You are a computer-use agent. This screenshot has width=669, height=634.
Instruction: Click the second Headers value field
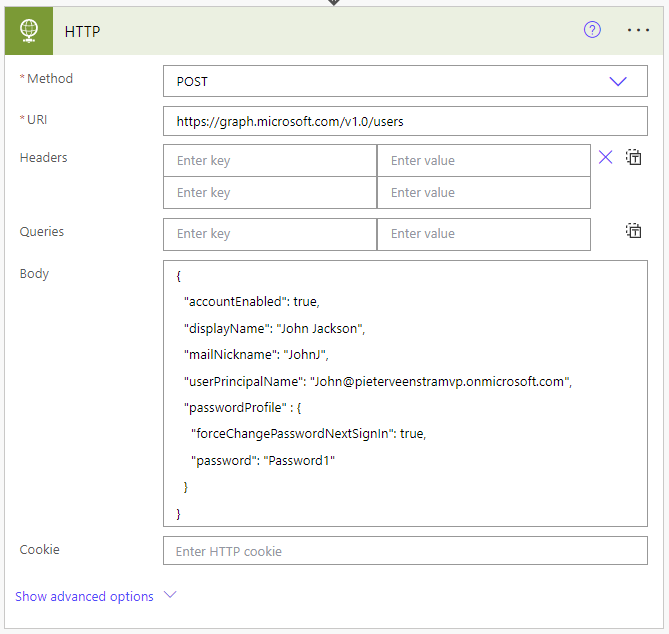coord(484,192)
